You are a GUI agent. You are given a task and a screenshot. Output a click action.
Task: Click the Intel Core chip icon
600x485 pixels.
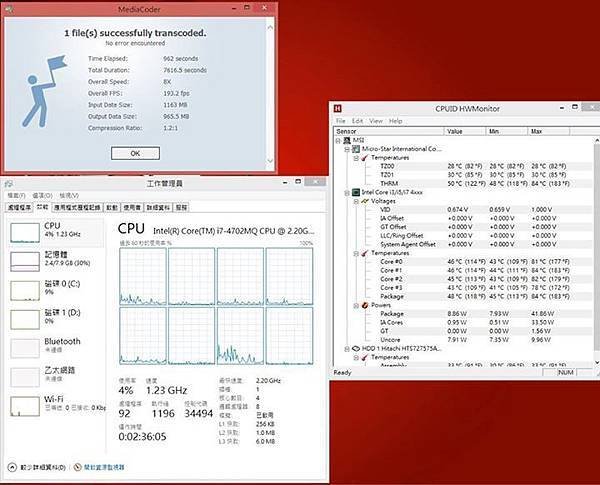pos(356,192)
